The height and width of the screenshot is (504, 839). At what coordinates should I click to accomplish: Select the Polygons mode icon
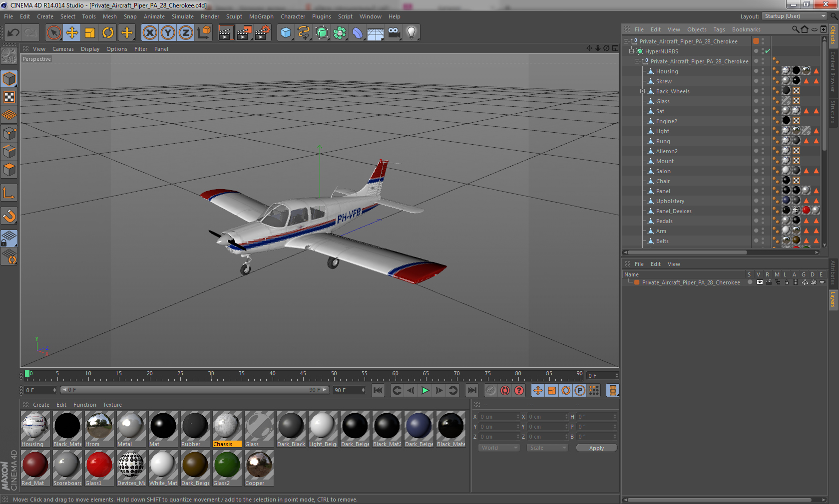9,170
